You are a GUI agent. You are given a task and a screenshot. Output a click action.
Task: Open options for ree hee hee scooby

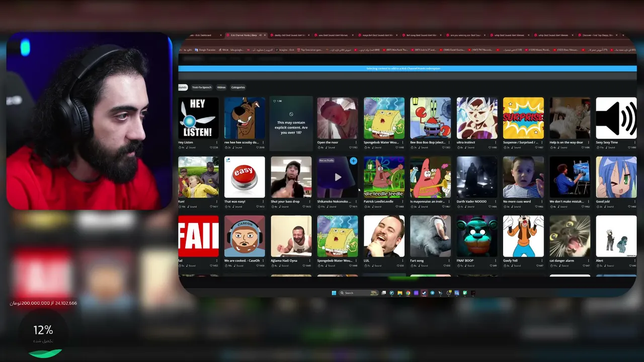[x=263, y=142]
